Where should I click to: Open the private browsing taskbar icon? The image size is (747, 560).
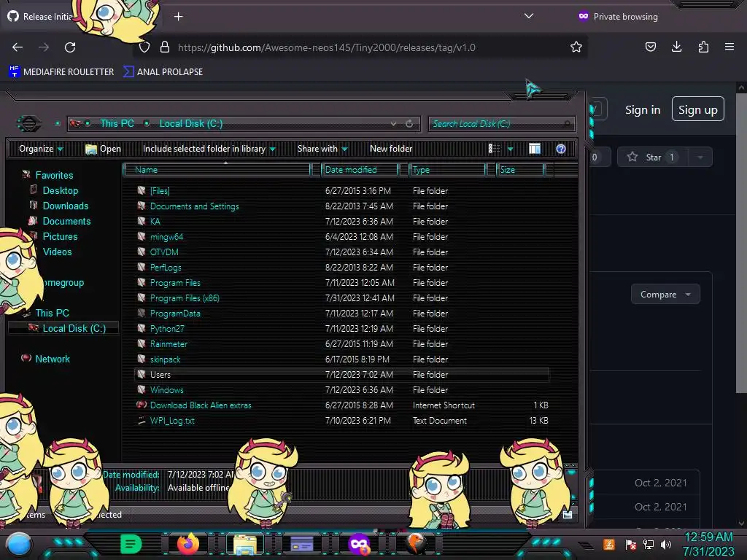pyautogui.click(x=359, y=544)
